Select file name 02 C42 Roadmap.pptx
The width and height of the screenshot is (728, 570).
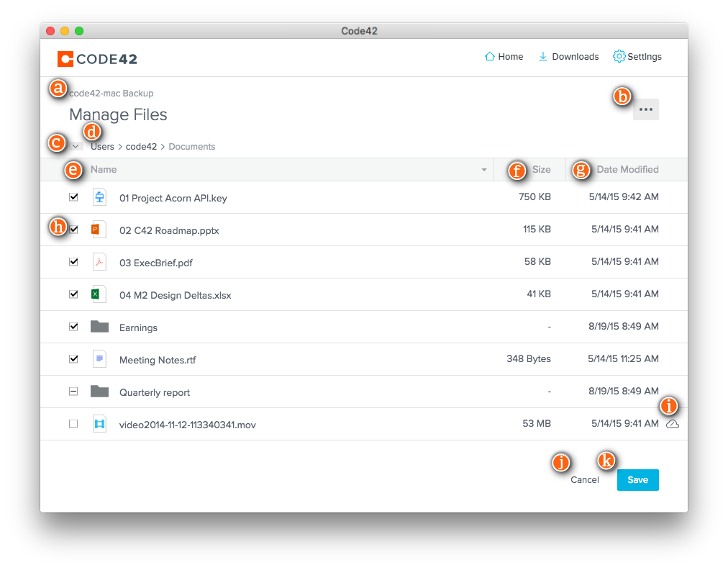(x=169, y=231)
